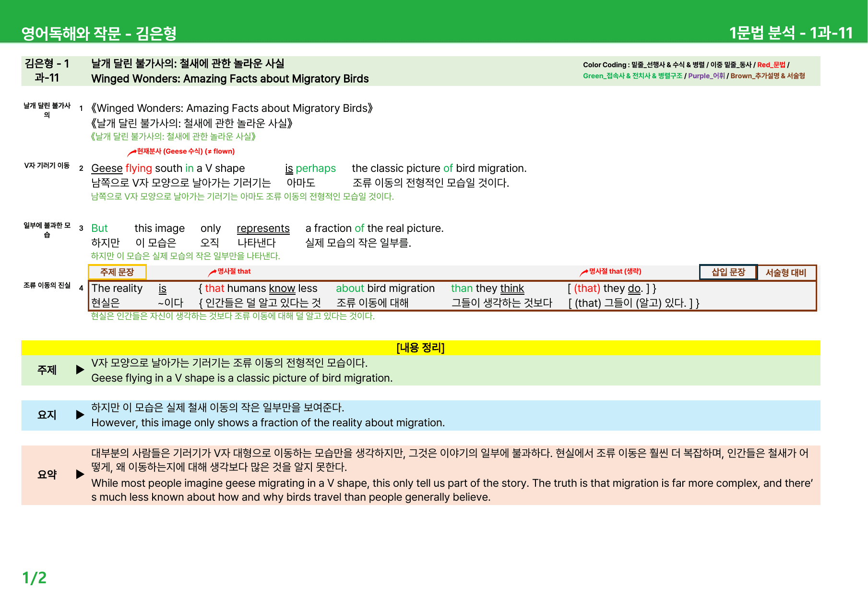
Task: Click the Purple_어휘 legend entry
Action: (x=706, y=76)
